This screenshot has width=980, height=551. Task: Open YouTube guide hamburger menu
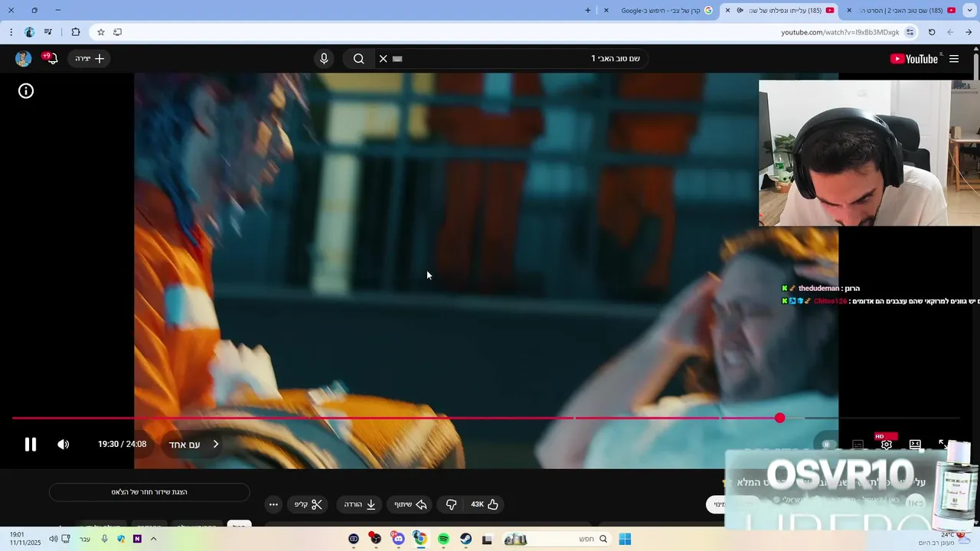click(954, 59)
